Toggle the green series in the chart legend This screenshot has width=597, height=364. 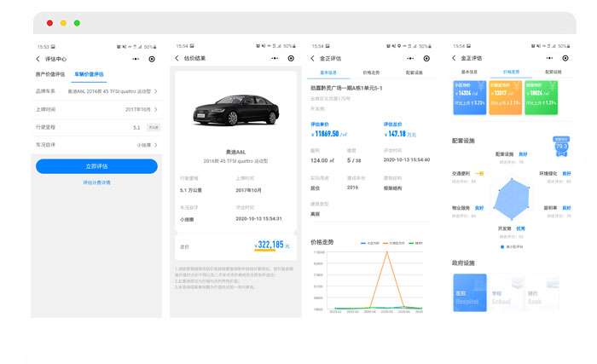point(416,243)
